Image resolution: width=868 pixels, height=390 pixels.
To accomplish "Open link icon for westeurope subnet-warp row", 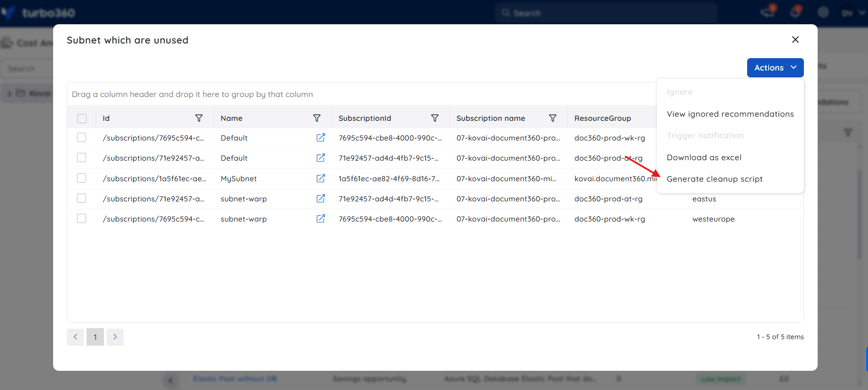I will [321, 219].
